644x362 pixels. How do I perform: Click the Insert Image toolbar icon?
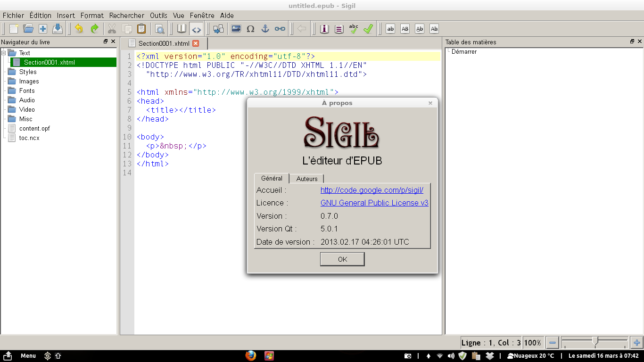pos(236,29)
